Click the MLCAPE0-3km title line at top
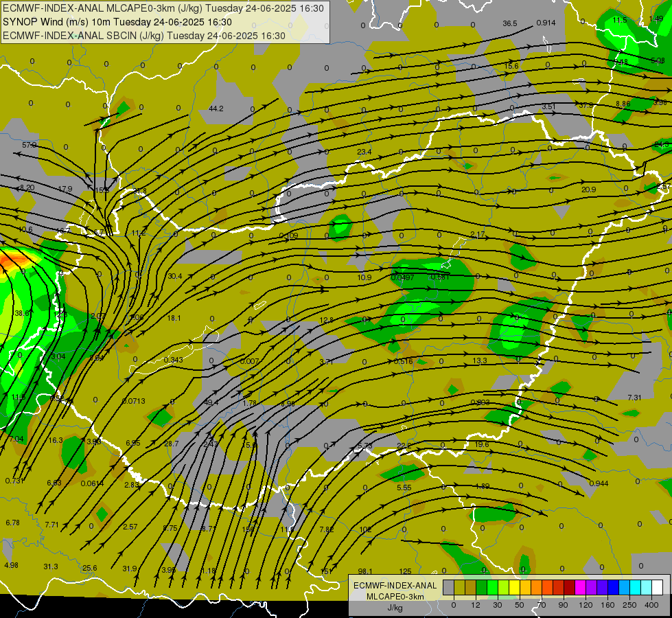 tap(163, 8)
